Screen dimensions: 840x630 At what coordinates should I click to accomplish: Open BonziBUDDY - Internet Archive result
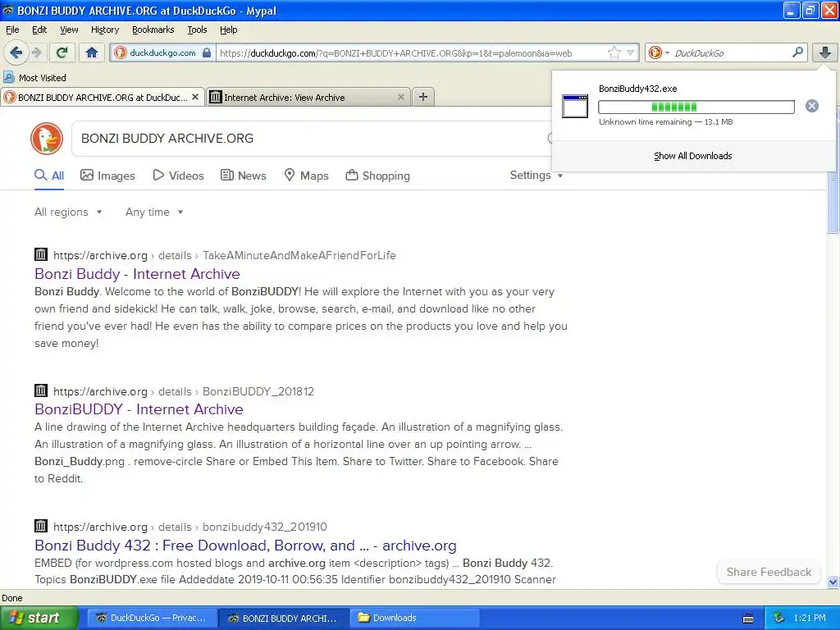pos(139,409)
